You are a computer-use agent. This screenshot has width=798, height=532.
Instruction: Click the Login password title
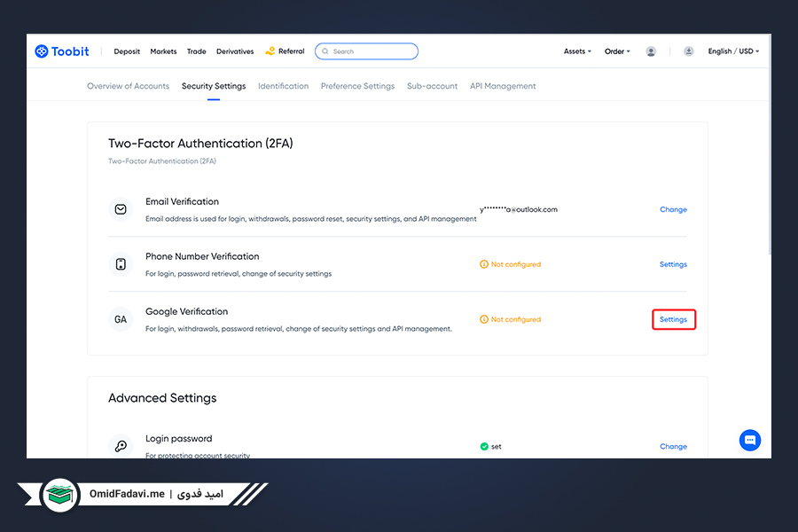(x=178, y=438)
